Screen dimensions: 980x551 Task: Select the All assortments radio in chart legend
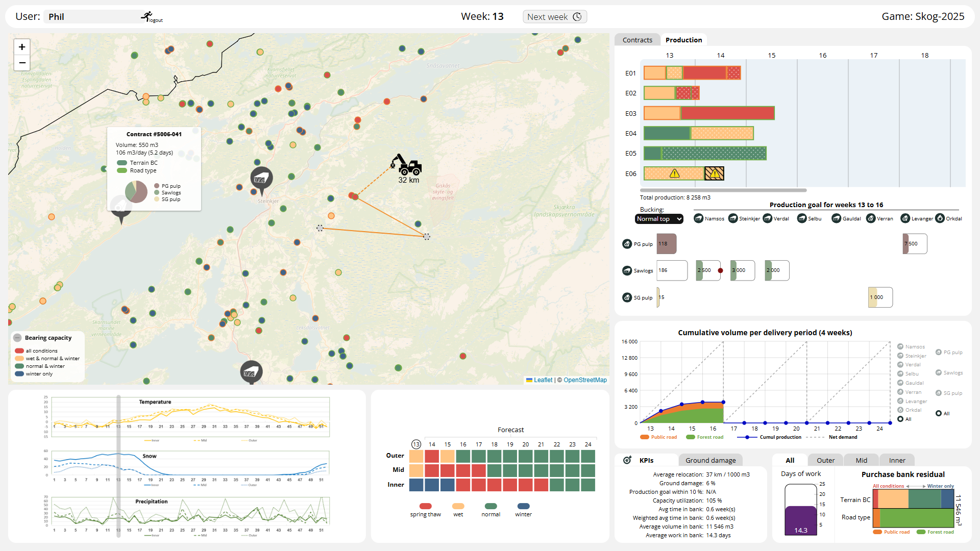coord(939,413)
